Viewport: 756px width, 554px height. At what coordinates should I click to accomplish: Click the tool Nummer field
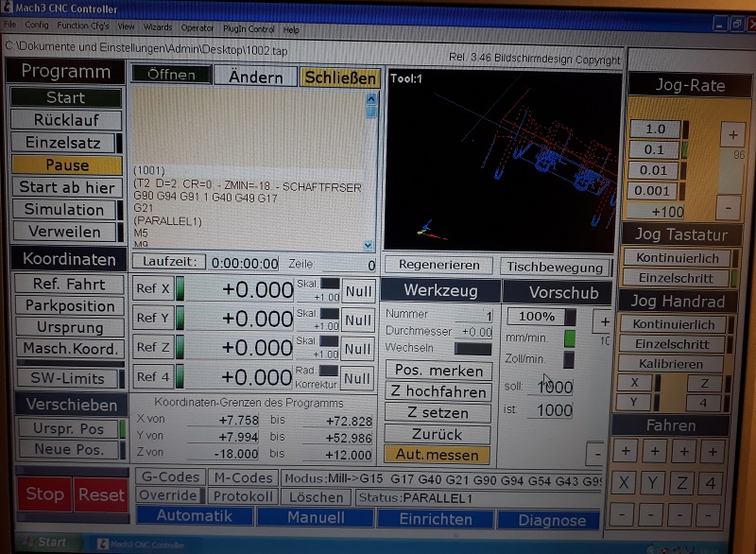tap(474, 316)
